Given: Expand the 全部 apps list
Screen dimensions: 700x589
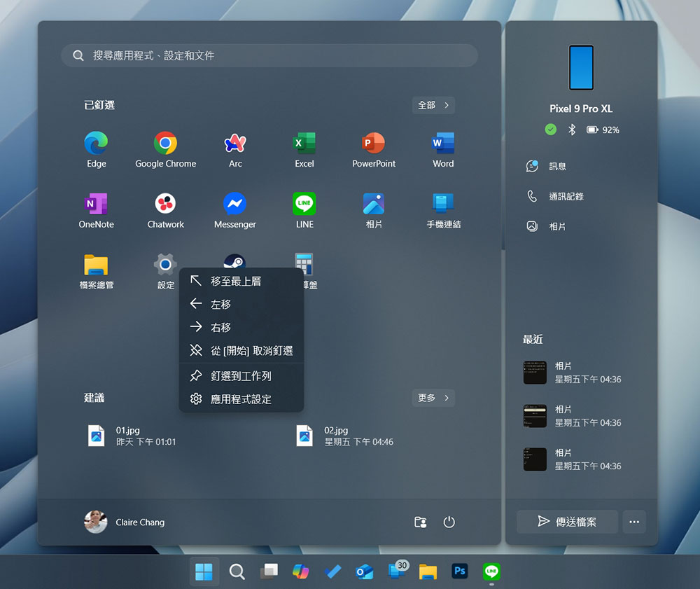Looking at the screenshot, I should [433, 105].
